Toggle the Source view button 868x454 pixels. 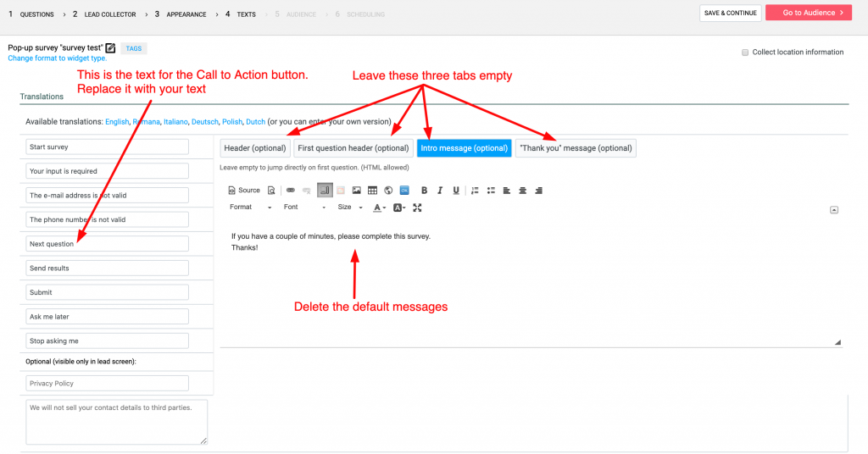[244, 191]
